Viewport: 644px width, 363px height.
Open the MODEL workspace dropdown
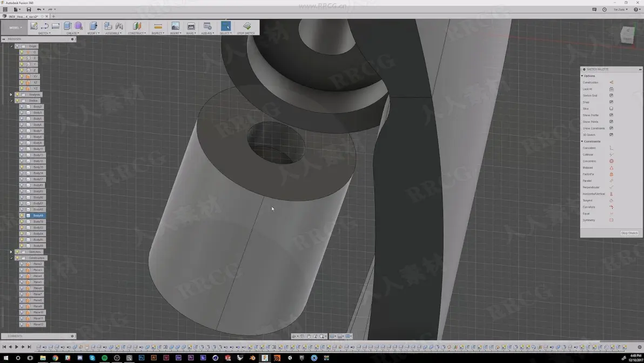[x=16, y=28]
